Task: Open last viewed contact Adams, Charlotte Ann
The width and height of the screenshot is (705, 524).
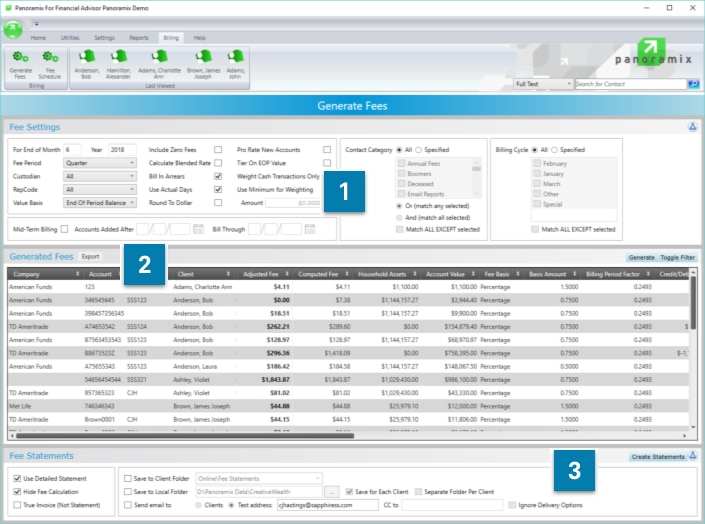Action: [159, 65]
